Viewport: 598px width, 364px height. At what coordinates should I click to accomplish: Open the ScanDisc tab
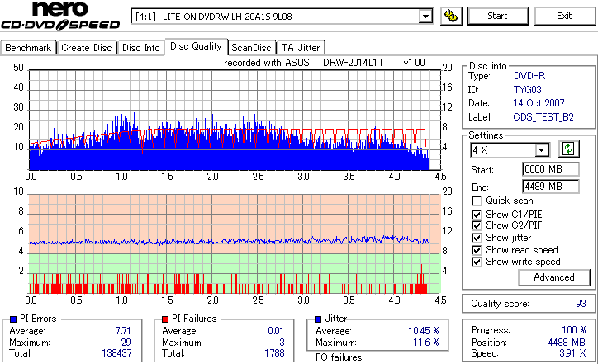tap(251, 48)
